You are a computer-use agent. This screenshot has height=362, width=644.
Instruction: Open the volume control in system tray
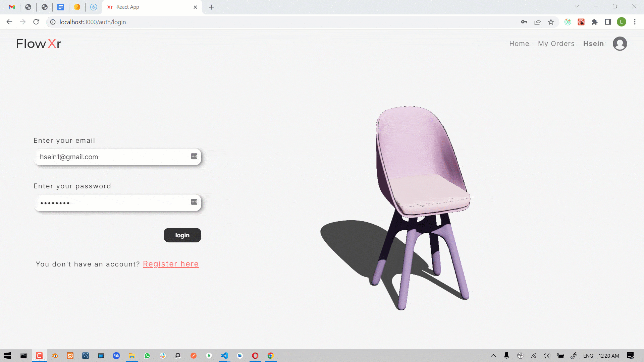pyautogui.click(x=547, y=356)
